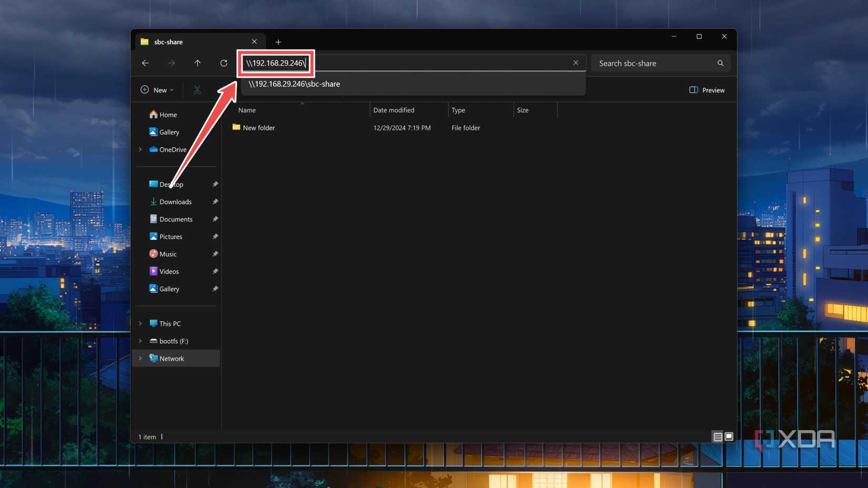Refresh the current folder view

click(224, 63)
